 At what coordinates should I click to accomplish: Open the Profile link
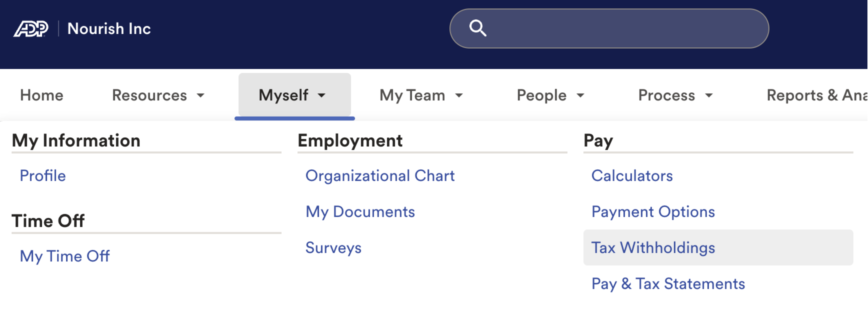tap(43, 176)
